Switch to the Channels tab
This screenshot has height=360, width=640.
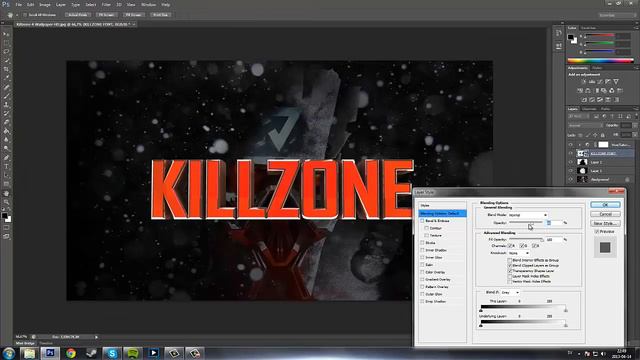[589, 109]
